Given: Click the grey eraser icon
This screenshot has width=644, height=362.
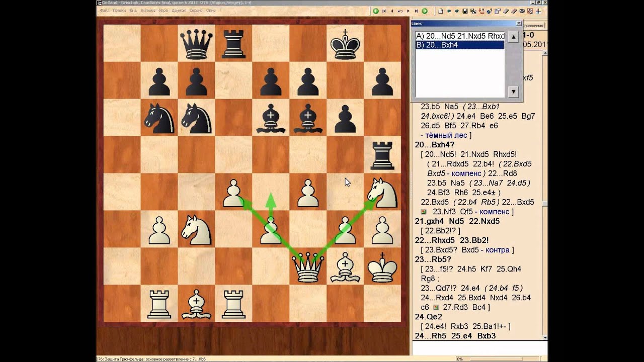Looking at the screenshot, I should point(506,11).
